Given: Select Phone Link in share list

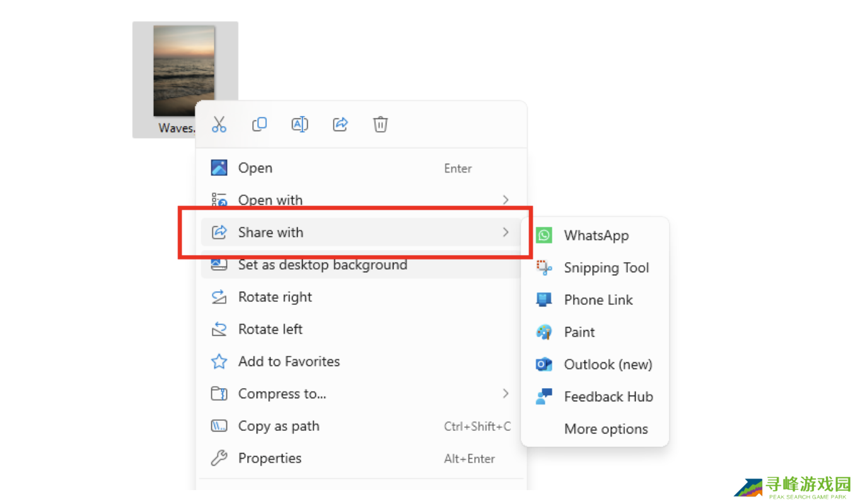Looking at the screenshot, I should [598, 300].
